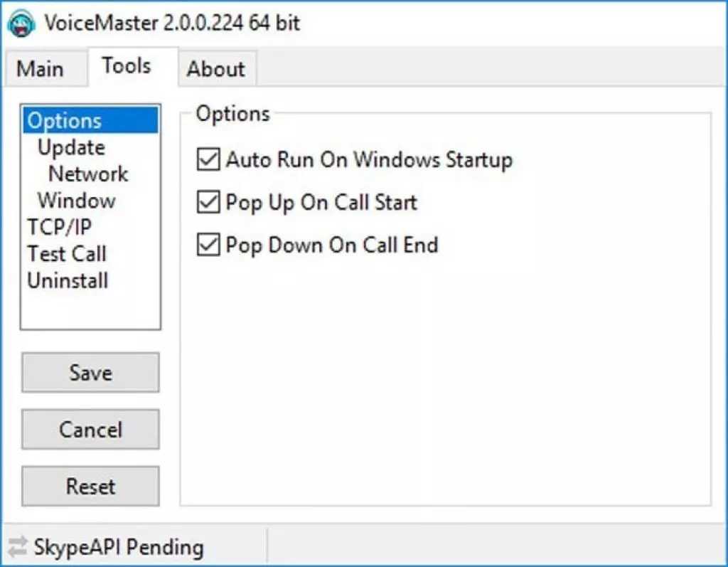Click the VoiceMaster app icon in title bar

pyautogui.click(x=23, y=23)
